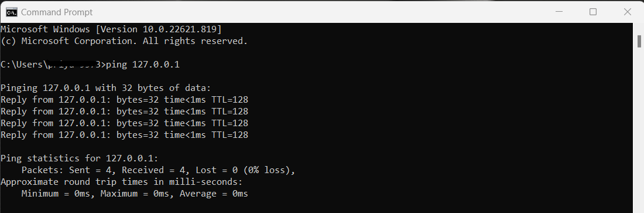
Task: Minimize the Command Prompt window
Action: point(559,12)
